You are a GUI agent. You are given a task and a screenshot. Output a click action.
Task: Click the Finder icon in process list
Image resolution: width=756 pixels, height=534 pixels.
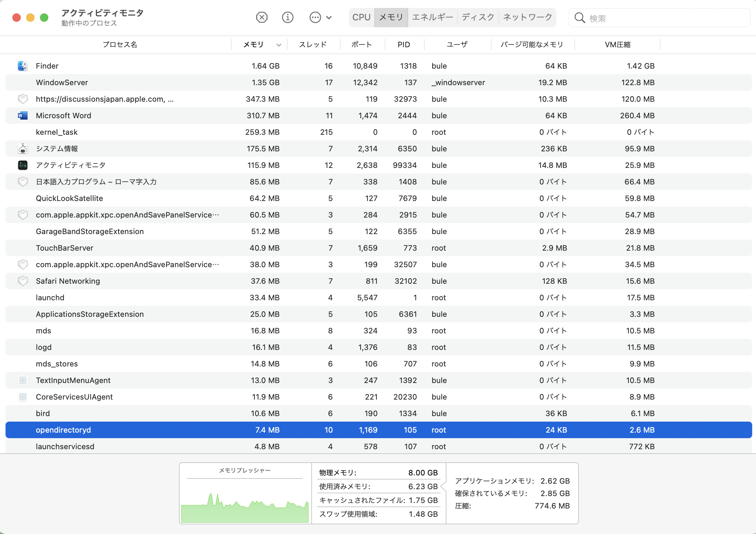[23, 66]
